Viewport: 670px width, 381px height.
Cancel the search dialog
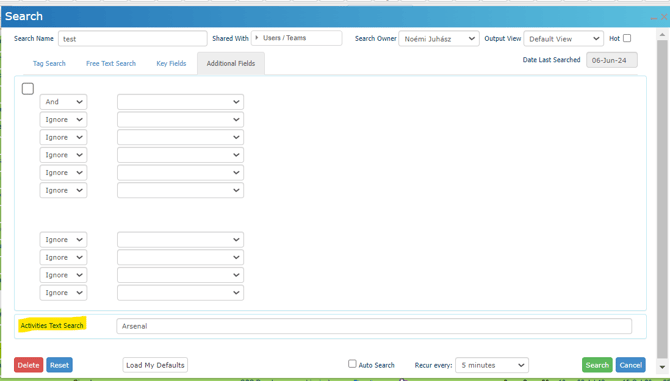631,365
